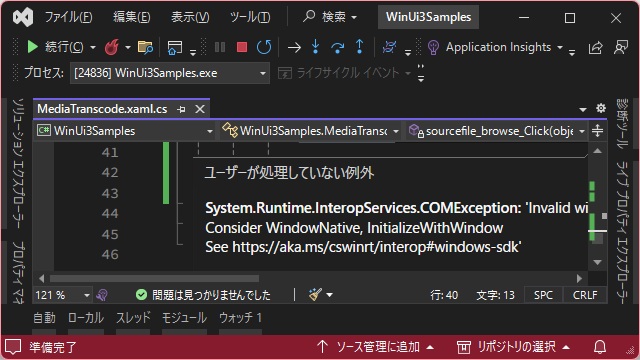Click the feedback person icon

[621, 47]
